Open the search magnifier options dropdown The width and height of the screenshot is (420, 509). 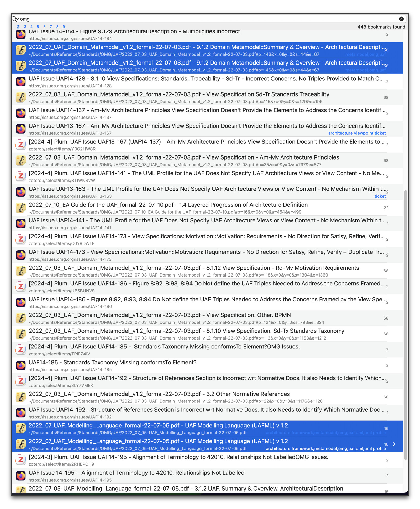pos(15,19)
